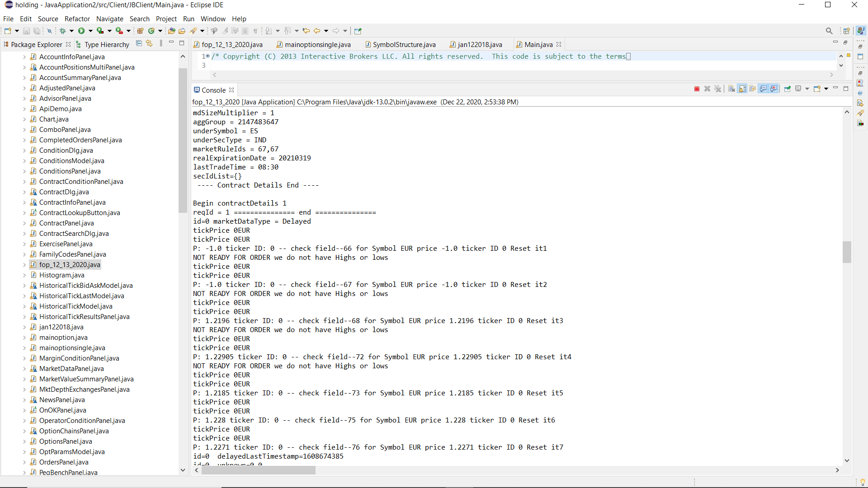Expand the jan122018.java file node
868x488 pixels.
tap(24, 327)
